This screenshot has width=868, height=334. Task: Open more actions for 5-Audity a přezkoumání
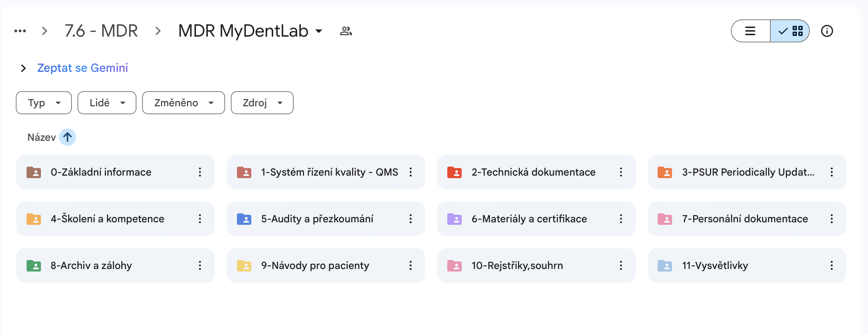[x=410, y=219]
